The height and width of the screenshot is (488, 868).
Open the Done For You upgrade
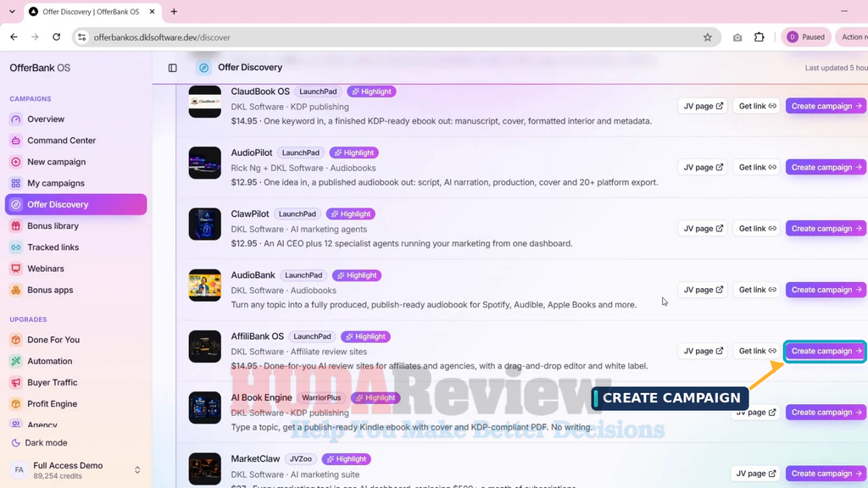pos(75,340)
